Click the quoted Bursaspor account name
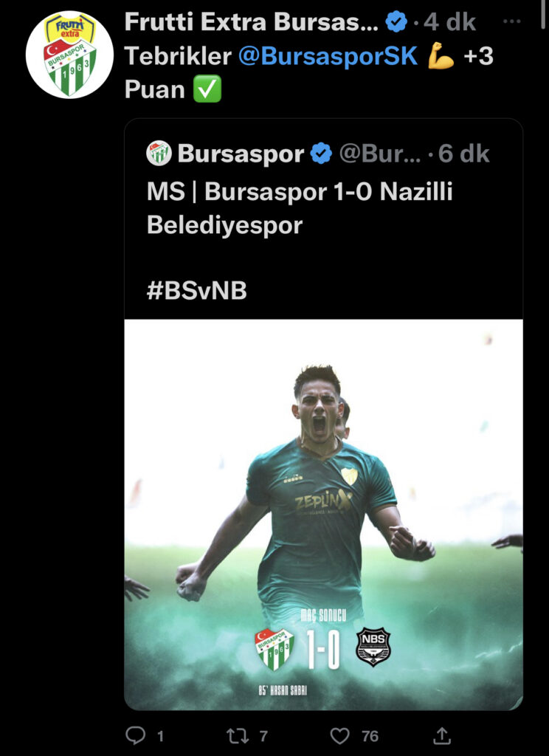The height and width of the screenshot is (756, 549). (241, 154)
